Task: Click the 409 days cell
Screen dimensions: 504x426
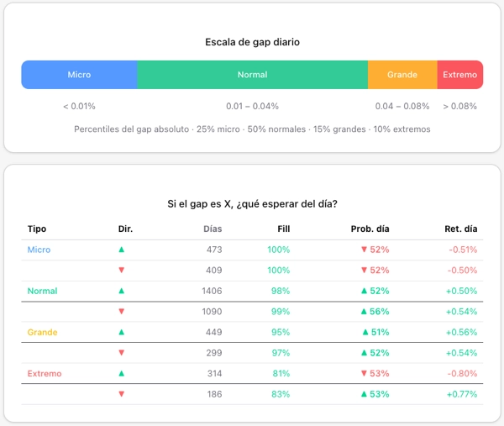Action: coord(214,271)
